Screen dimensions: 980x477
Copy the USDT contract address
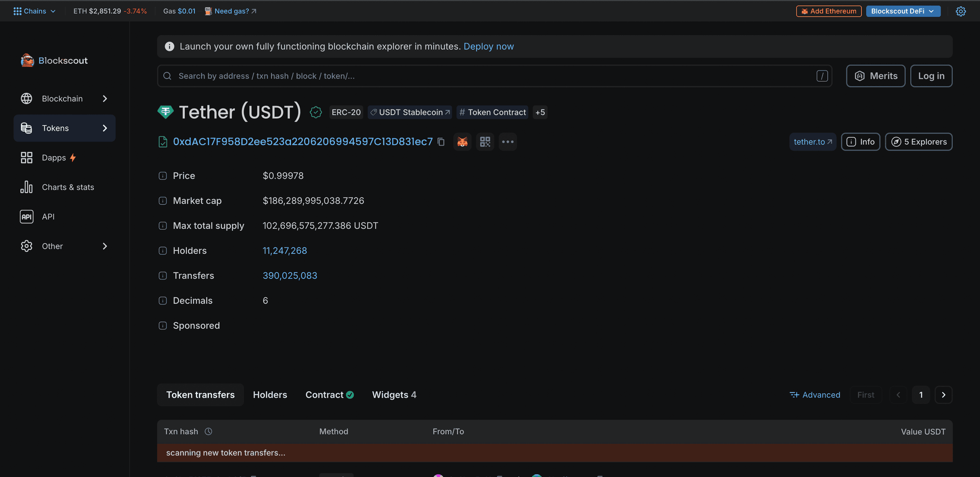coord(441,142)
